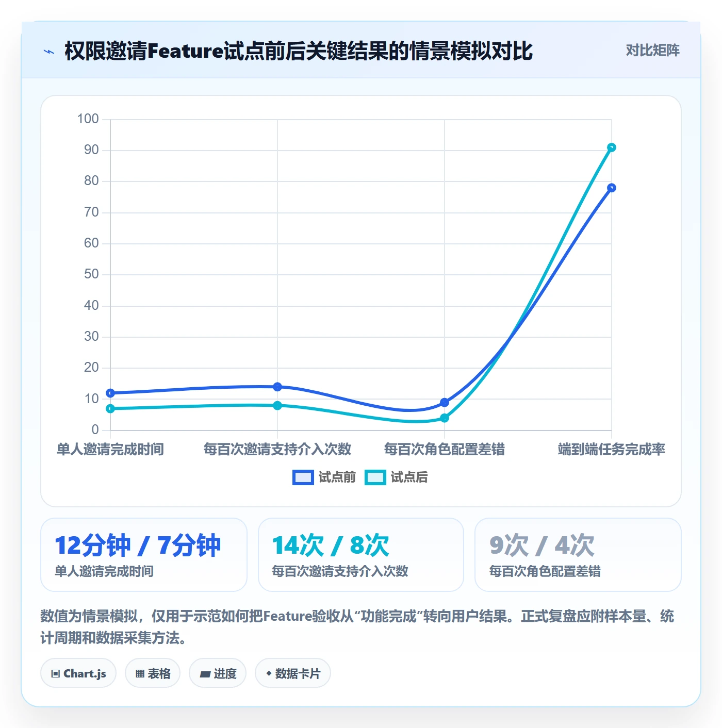
Task: Click the card caption 单人邀请完成时间
Action: (104, 571)
